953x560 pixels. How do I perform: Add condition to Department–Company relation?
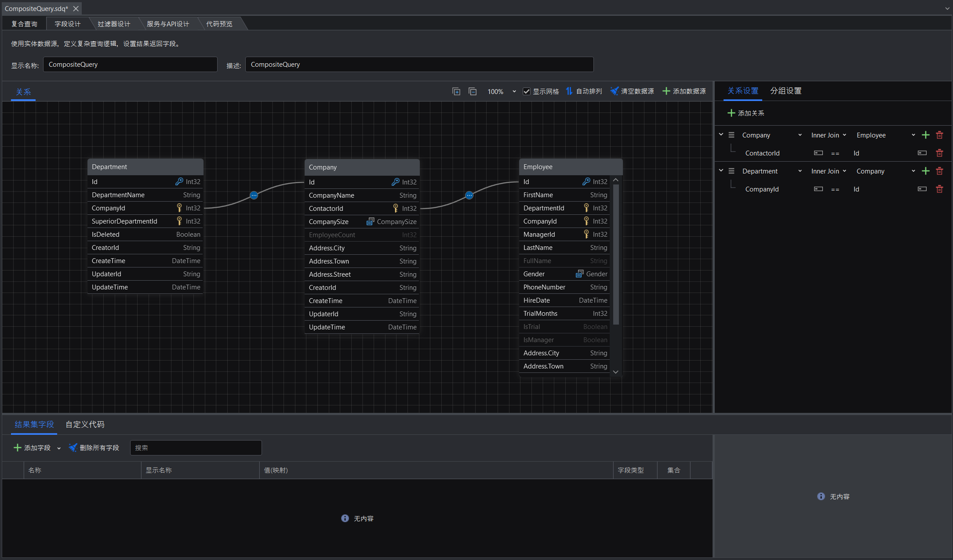(x=926, y=171)
